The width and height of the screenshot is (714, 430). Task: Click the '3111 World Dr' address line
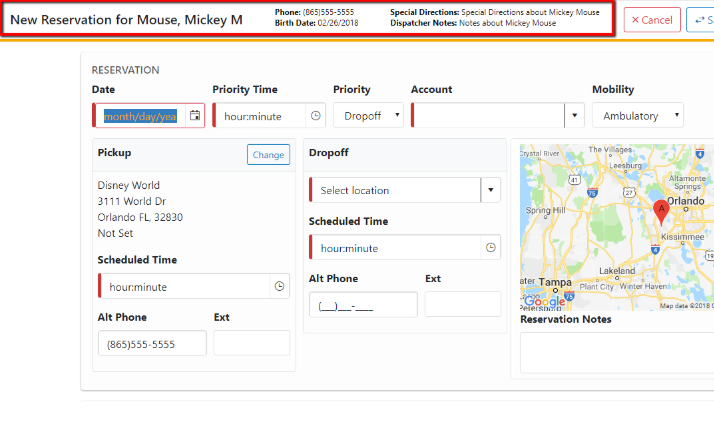pos(132,201)
